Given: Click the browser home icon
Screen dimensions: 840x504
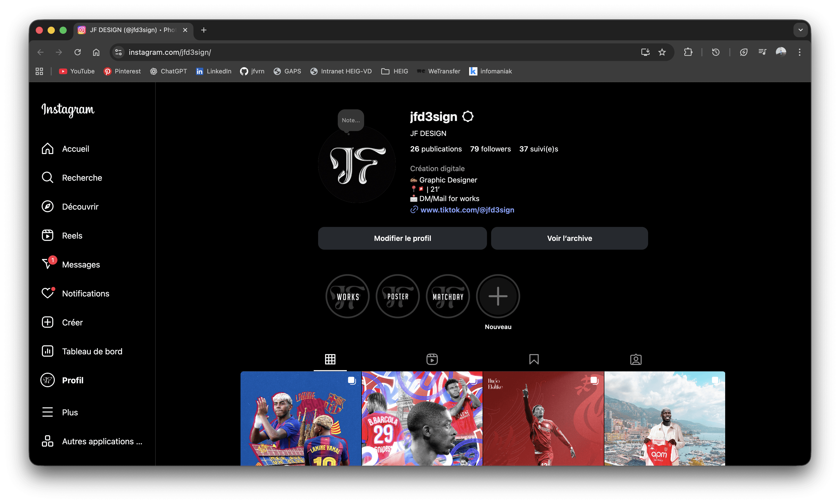Looking at the screenshot, I should (x=96, y=52).
